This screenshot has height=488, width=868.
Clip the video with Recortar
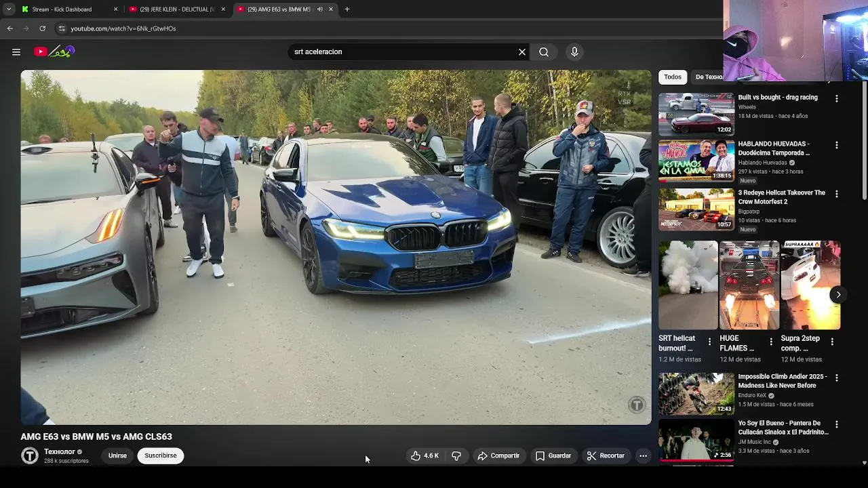click(606, 456)
